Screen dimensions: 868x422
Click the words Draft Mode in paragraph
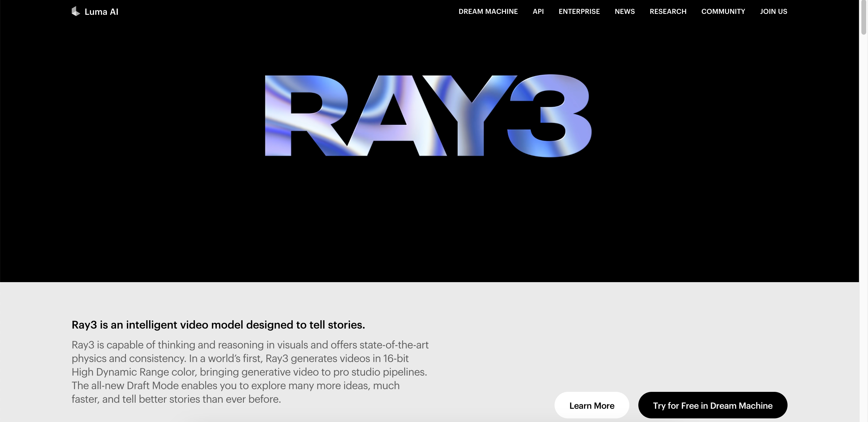pos(152,385)
